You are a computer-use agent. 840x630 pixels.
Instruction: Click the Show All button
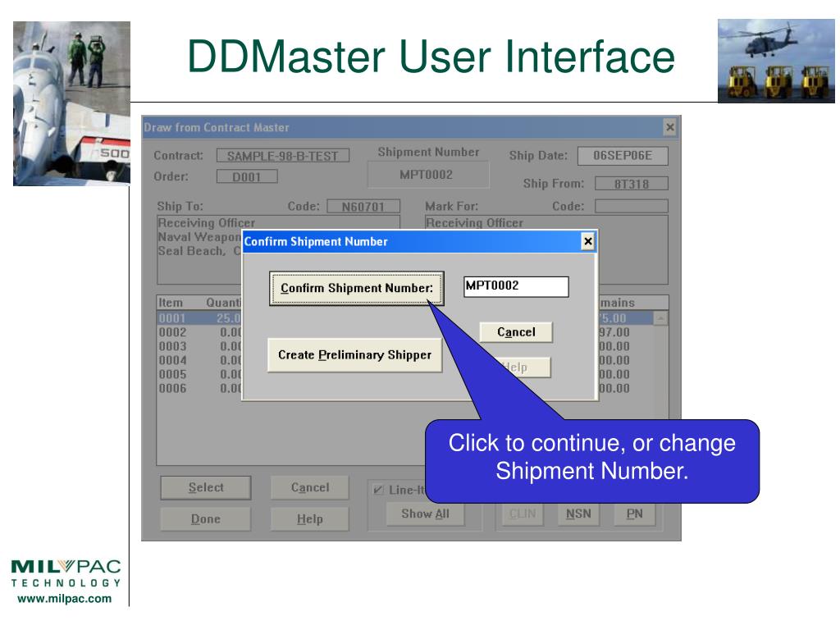pos(426,514)
